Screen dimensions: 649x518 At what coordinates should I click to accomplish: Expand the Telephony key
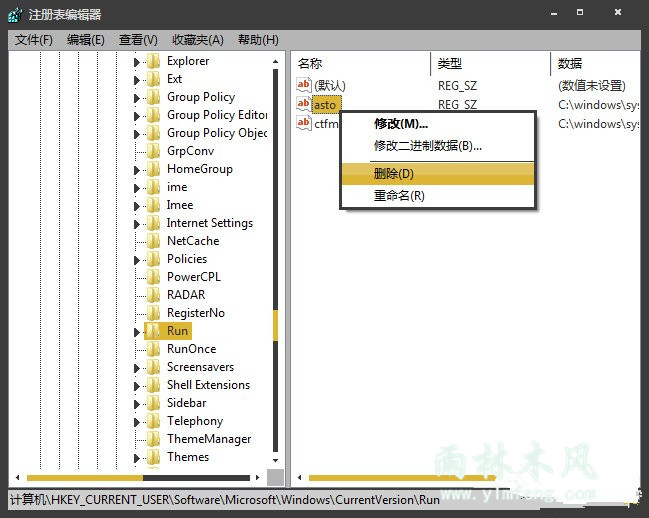137,422
